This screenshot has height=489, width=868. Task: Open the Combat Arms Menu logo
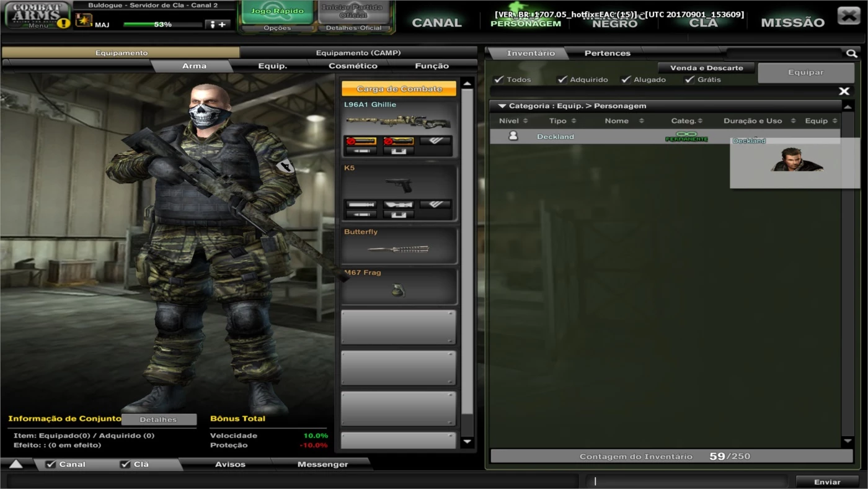coord(37,15)
